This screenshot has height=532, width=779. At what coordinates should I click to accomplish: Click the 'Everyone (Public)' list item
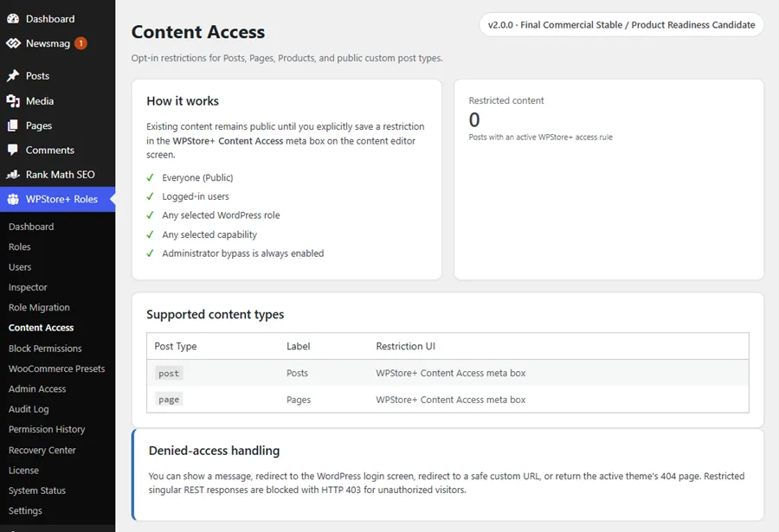197,178
